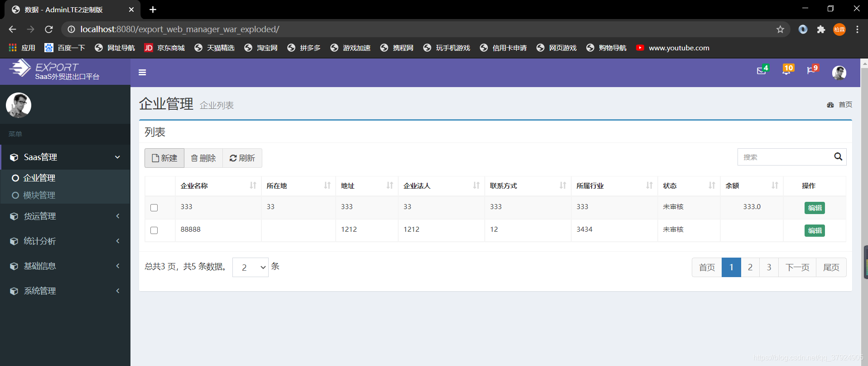Screen dimensions: 868x366
Task: Go to pagination 首页
Action: click(x=707, y=267)
